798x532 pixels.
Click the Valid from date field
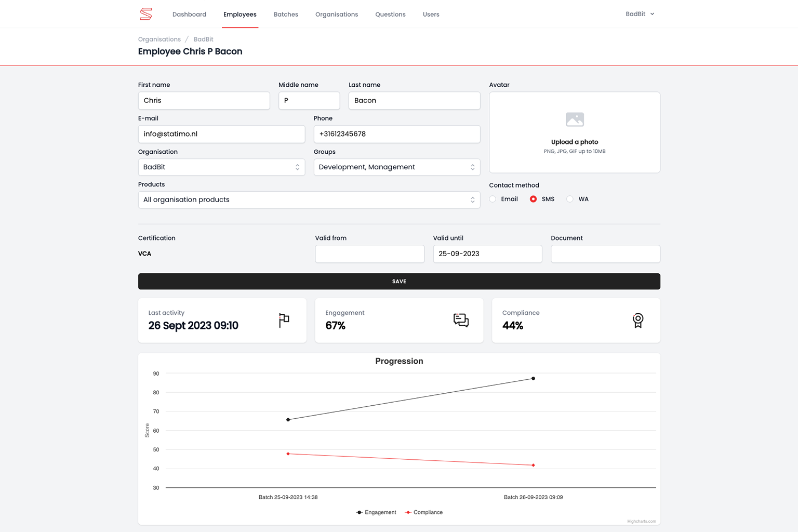[369, 254]
